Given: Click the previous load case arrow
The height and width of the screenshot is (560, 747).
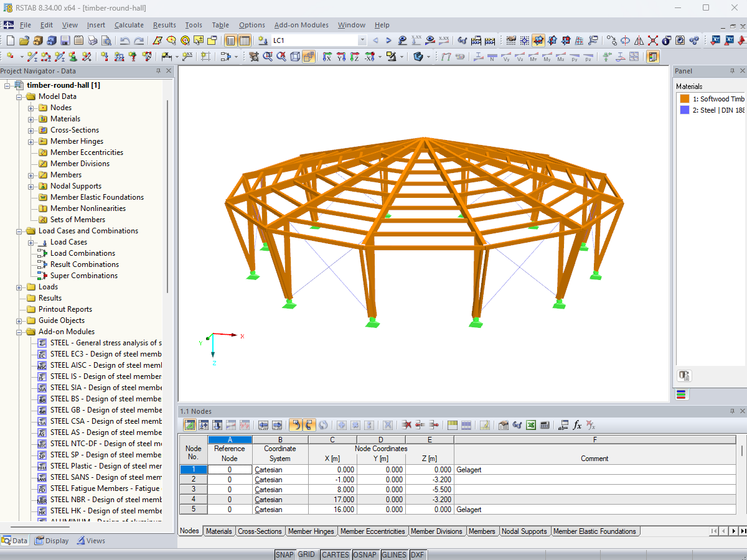Looking at the screenshot, I should (x=375, y=40).
